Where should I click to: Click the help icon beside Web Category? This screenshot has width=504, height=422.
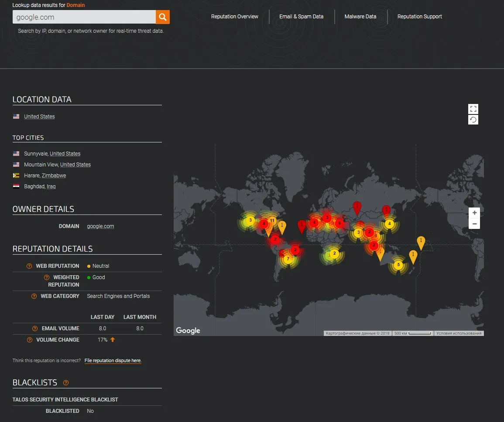(34, 296)
